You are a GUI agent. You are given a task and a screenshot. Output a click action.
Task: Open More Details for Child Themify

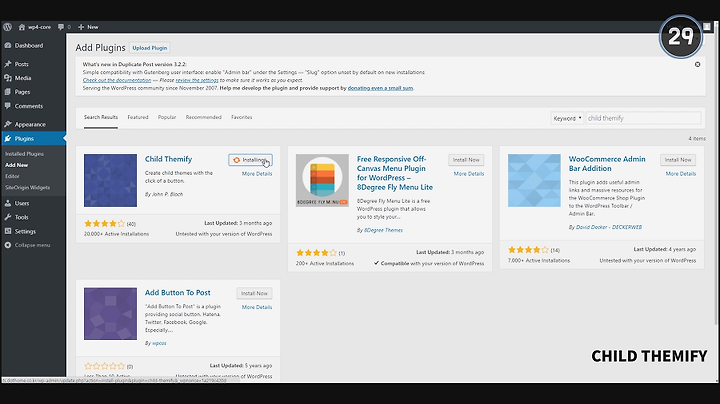click(x=257, y=174)
